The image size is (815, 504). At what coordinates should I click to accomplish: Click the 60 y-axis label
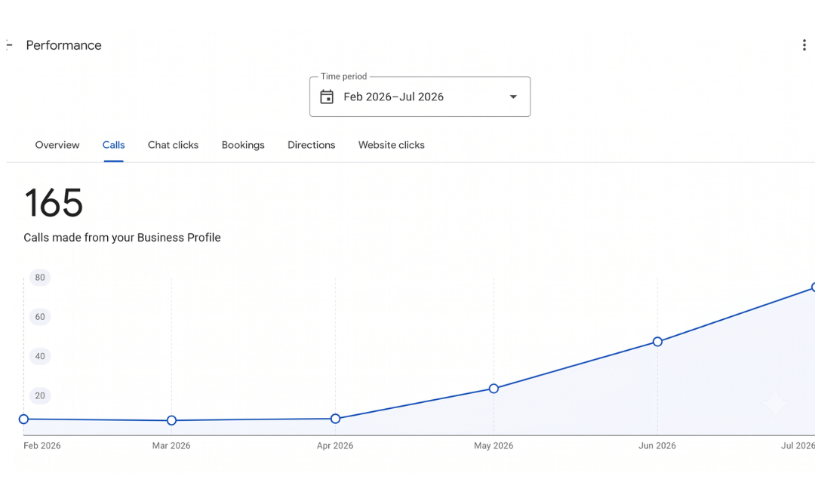click(x=40, y=317)
